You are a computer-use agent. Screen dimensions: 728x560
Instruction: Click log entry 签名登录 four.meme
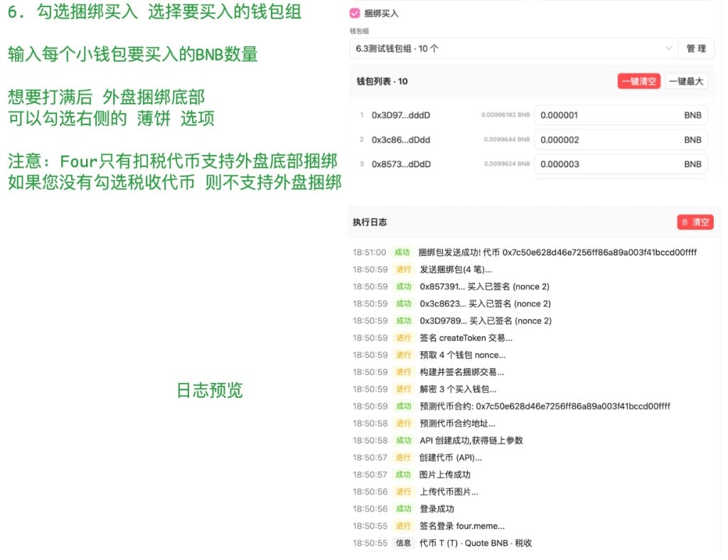(x=461, y=526)
